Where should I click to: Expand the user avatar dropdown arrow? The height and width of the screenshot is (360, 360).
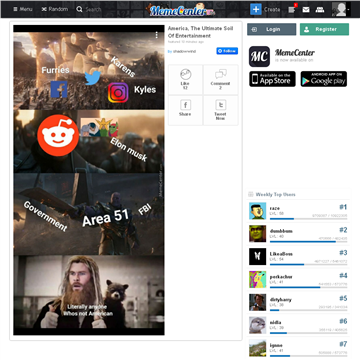348,10
